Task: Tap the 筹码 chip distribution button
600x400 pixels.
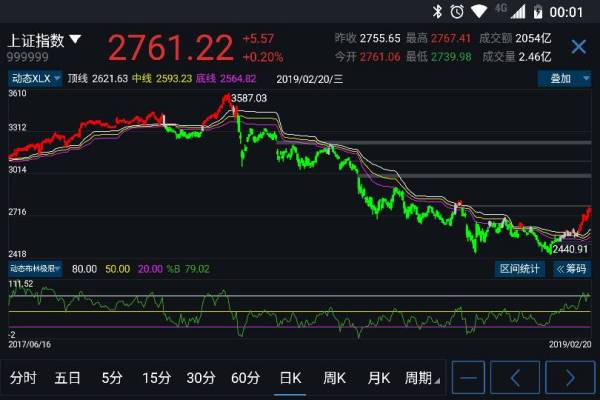Action: [x=572, y=269]
